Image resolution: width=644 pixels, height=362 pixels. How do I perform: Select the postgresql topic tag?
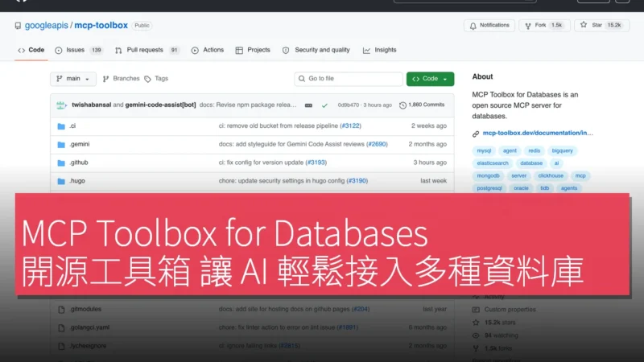click(489, 188)
